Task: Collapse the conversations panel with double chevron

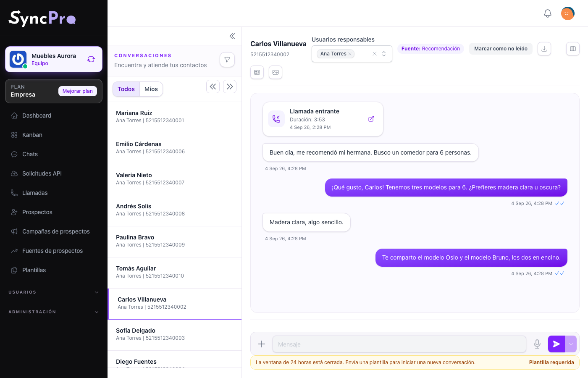Action: [232, 36]
